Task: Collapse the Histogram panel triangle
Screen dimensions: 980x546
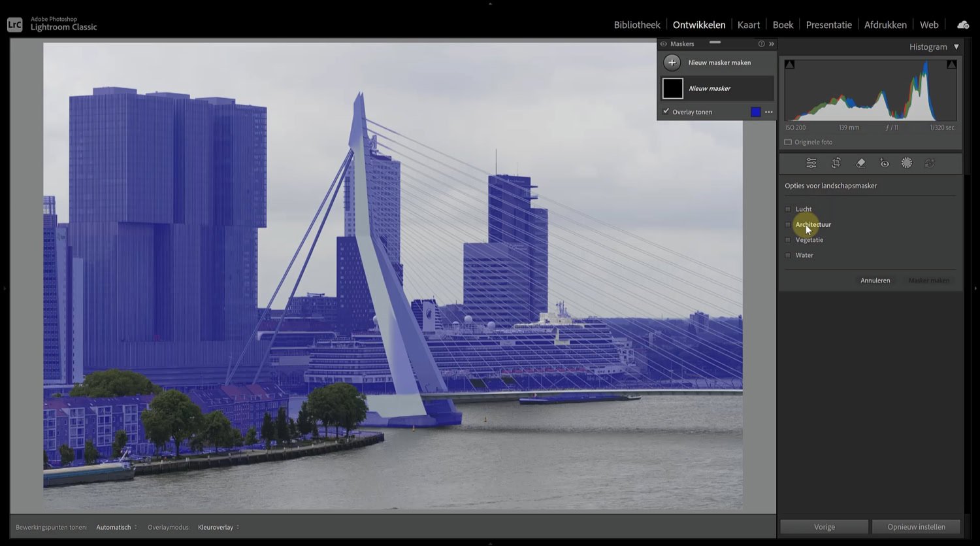Action: pos(956,47)
